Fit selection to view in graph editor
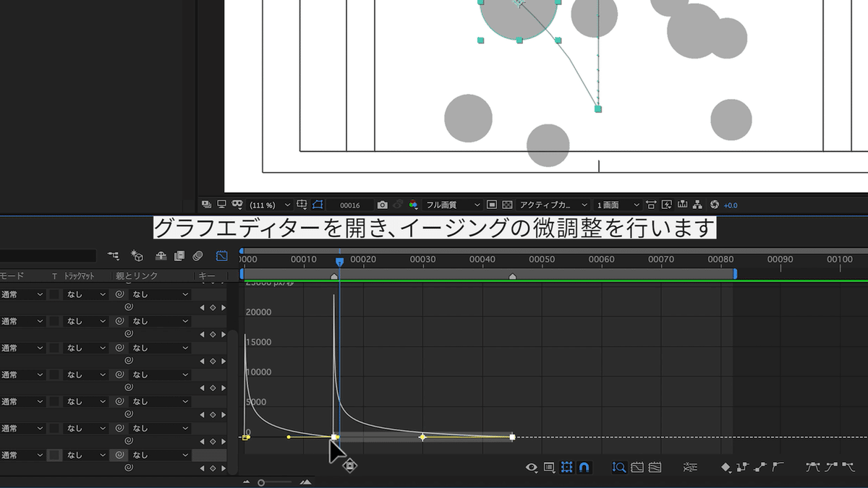 pyautogui.click(x=637, y=468)
